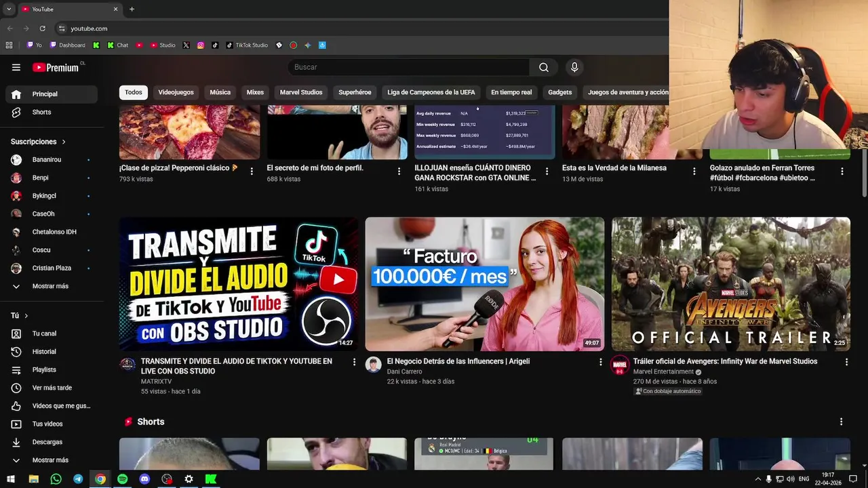
Task: Open options for Verdad de la Milanesa video
Action: click(x=694, y=171)
